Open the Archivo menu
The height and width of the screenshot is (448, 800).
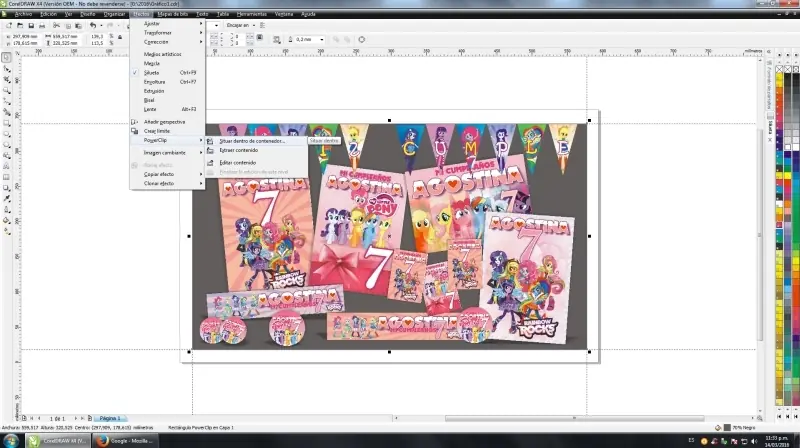[23, 14]
